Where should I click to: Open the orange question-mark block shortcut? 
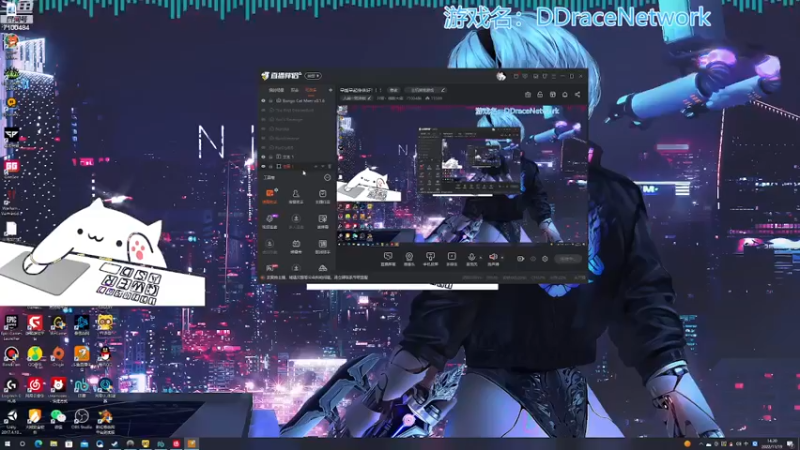(82, 354)
